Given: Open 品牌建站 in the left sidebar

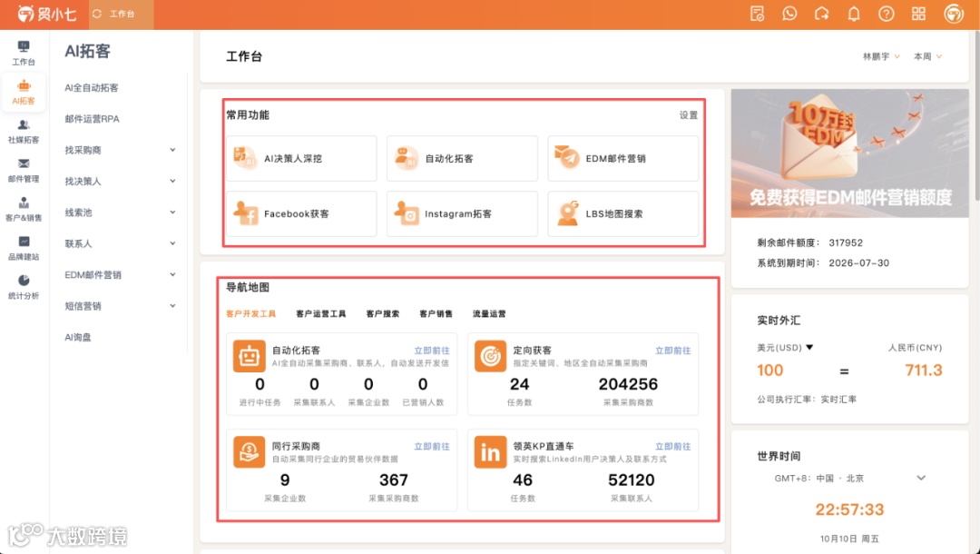Looking at the screenshot, I should (24, 248).
